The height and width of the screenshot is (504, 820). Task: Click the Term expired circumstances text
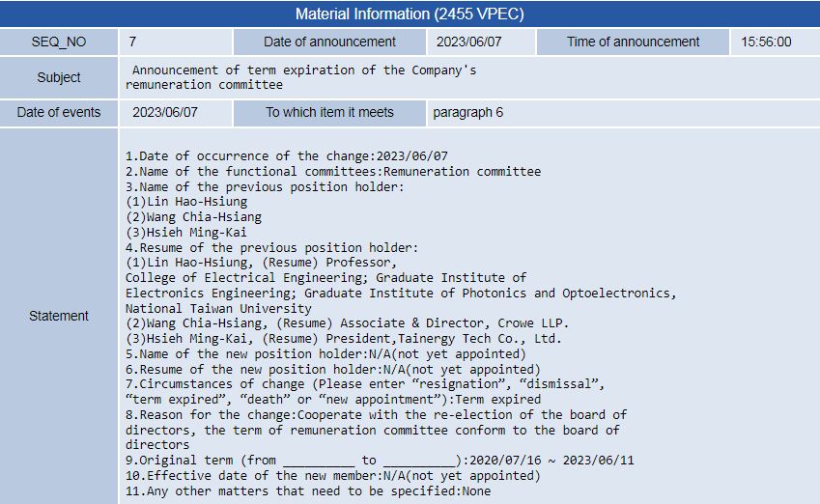pos(498,400)
